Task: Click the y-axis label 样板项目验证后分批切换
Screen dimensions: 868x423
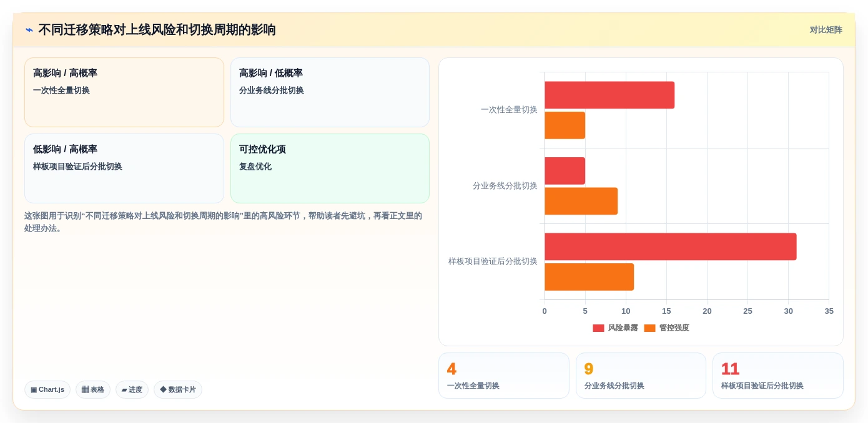Action: tap(493, 261)
